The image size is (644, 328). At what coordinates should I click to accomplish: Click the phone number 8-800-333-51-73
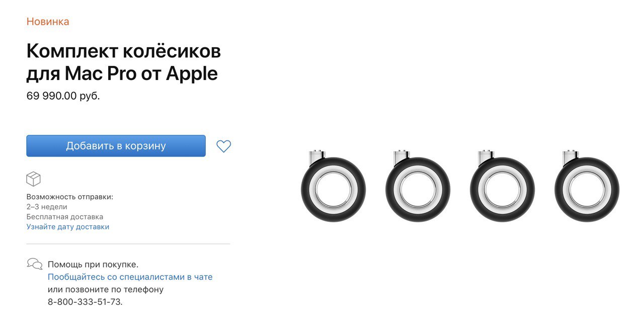(x=85, y=302)
